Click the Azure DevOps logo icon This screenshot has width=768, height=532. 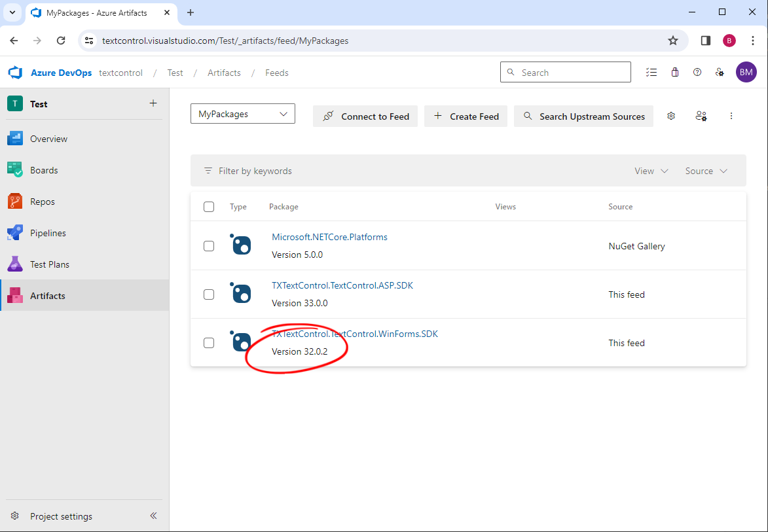(16, 73)
